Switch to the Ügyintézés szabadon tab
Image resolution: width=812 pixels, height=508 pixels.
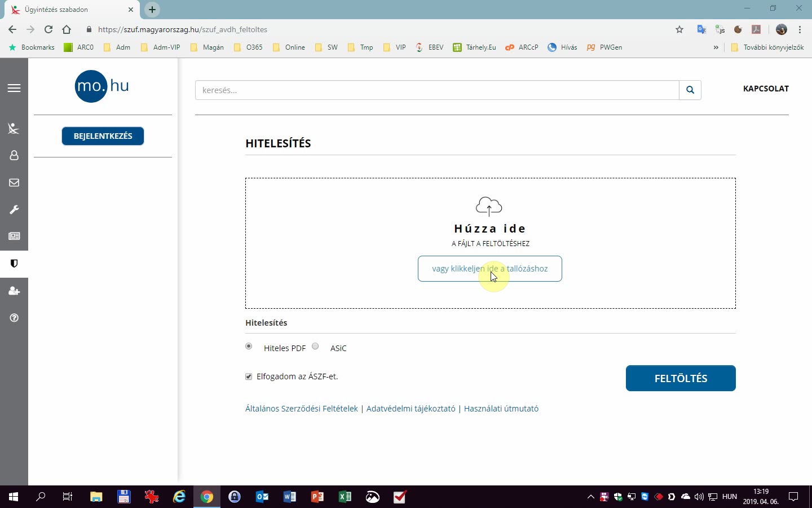(68, 10)
